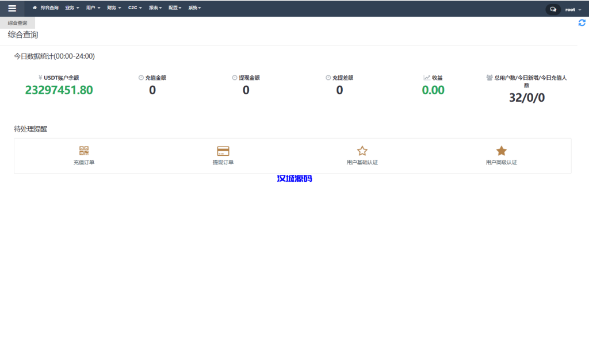
Task: Open the C2C dropdown menu
Action: [135, 9]
